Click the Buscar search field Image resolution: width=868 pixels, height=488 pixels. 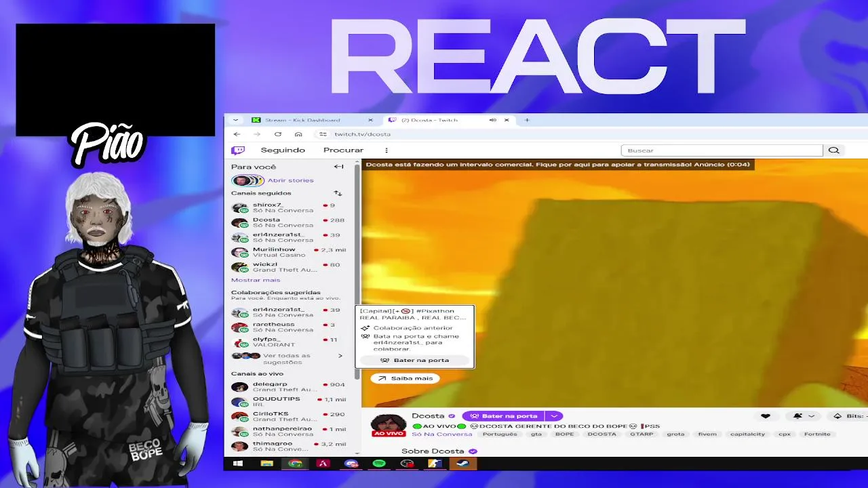(722, 150)
